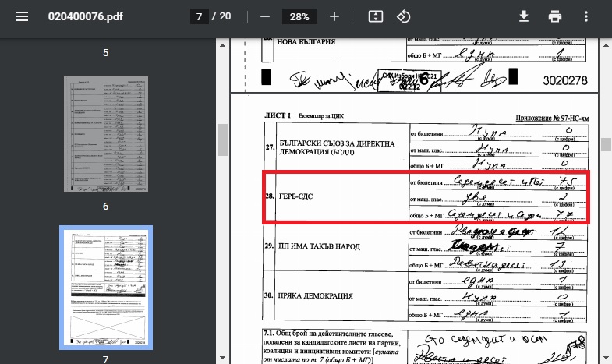Open the sidebar hamburger menu
This screenshot has width=612, height=364.
click(x=22, y=16)
